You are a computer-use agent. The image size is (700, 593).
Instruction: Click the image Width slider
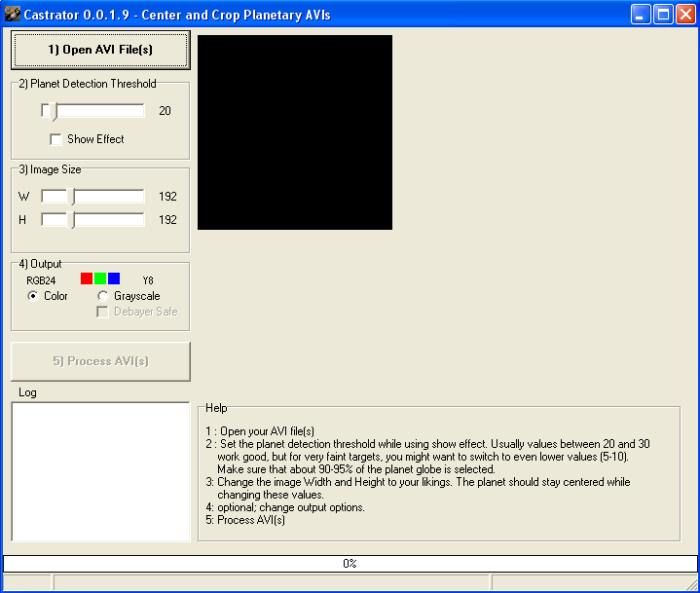point(92,197)
